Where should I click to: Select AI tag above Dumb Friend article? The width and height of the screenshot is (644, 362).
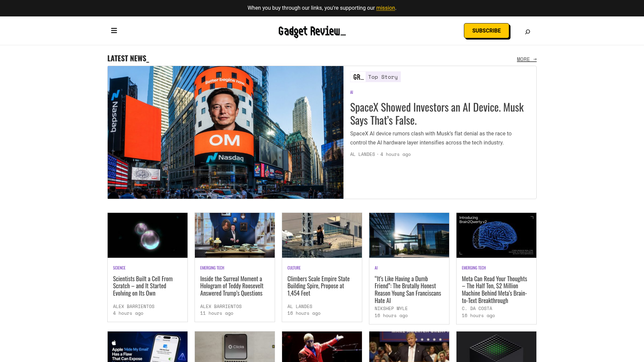click(x=376, y=268)
